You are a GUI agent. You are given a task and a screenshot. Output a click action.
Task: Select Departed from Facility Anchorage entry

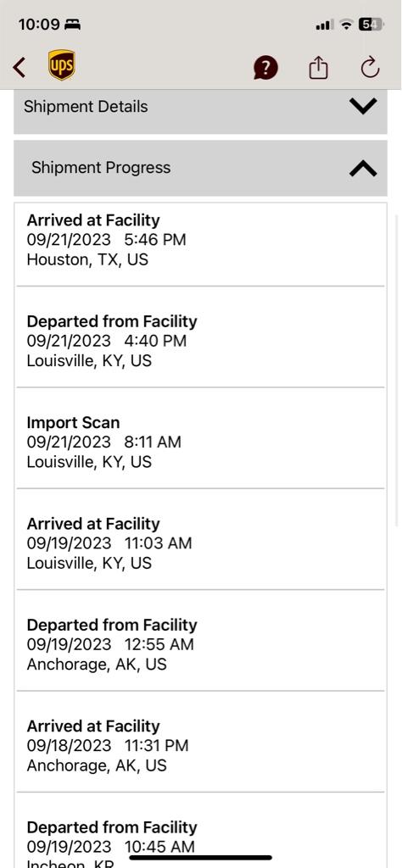200,641
